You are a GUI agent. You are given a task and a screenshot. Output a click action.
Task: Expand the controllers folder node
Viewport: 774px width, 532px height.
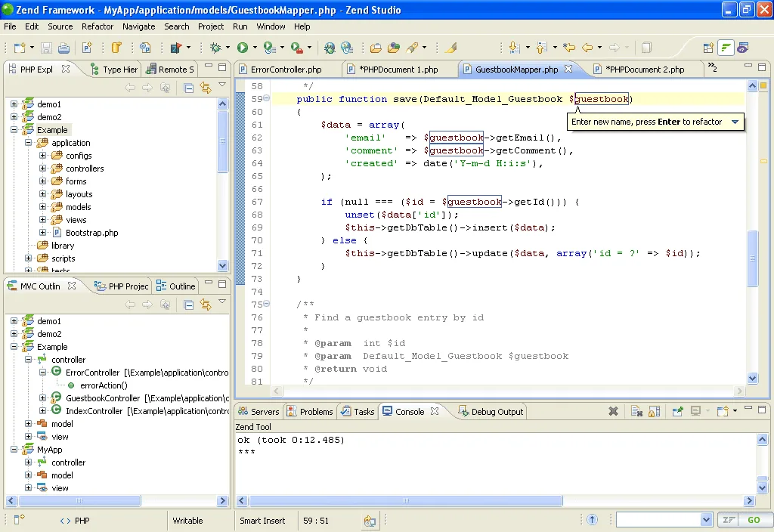tap(43, 169)
